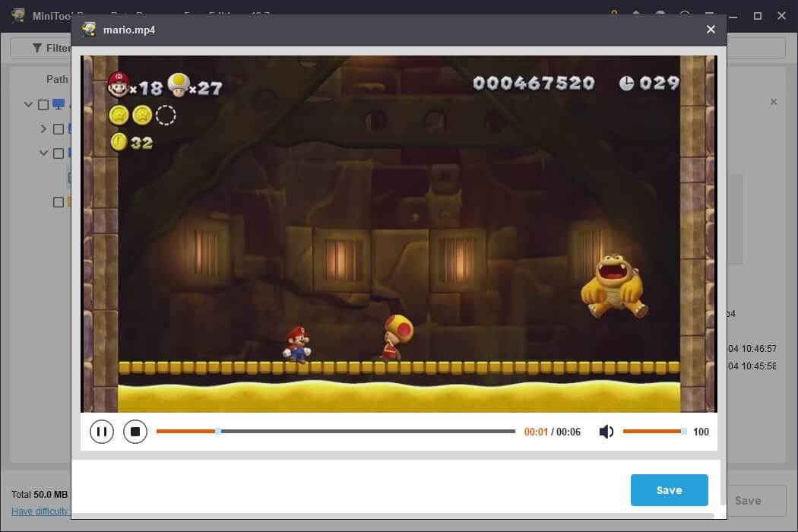Check the collapsed drive item's checkbox
Viewport: 798px width, 532px height.
pos(58,128)
